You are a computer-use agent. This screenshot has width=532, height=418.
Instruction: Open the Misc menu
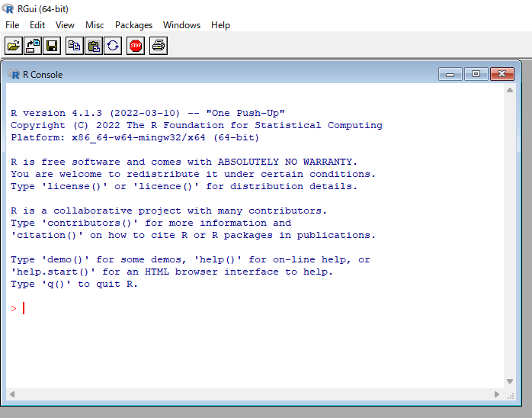95,25
